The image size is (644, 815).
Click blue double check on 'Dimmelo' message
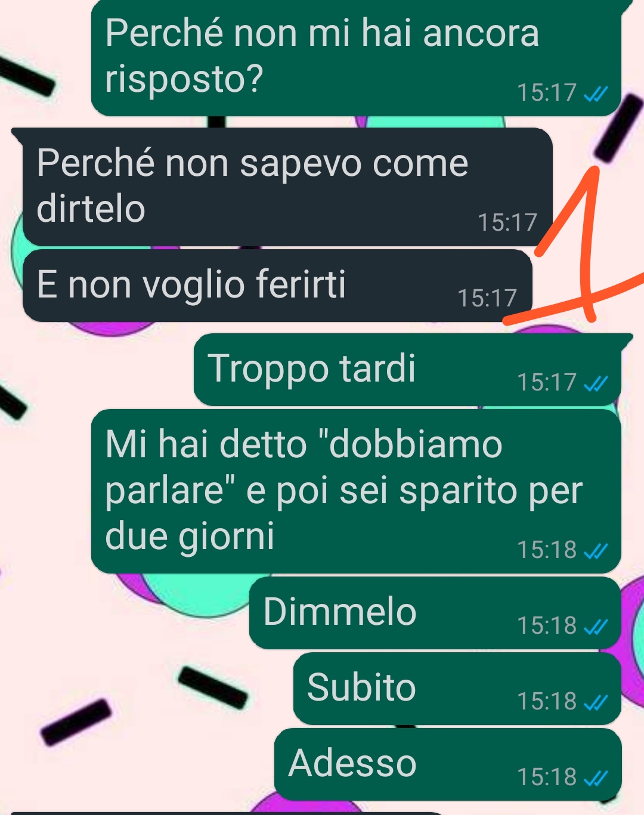[x=596, y=626]
